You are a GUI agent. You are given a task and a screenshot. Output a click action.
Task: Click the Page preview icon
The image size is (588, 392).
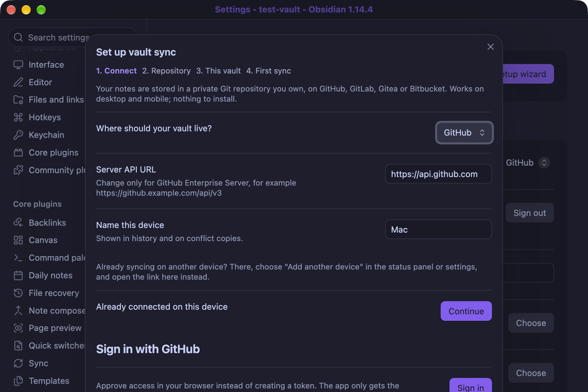point(18,328)
